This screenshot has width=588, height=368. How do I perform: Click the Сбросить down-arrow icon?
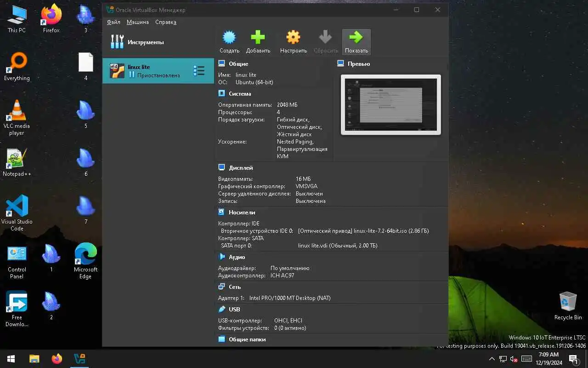(326, 37)
